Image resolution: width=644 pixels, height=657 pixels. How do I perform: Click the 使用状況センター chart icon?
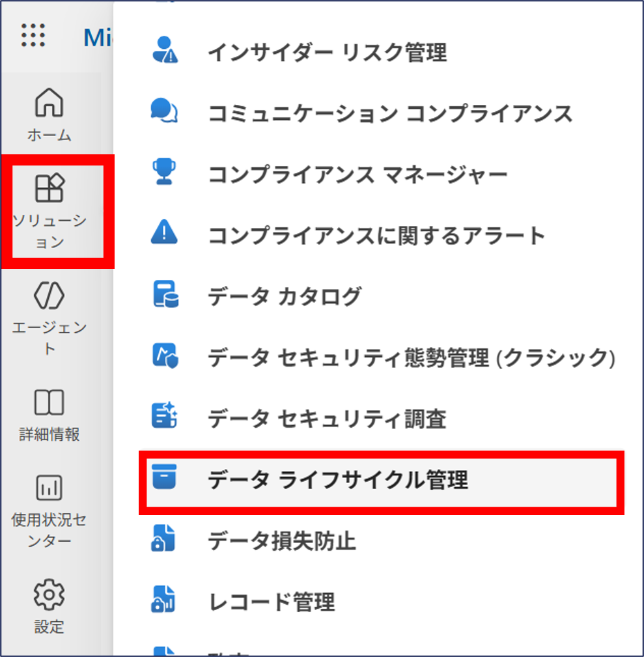coord(49,488)
